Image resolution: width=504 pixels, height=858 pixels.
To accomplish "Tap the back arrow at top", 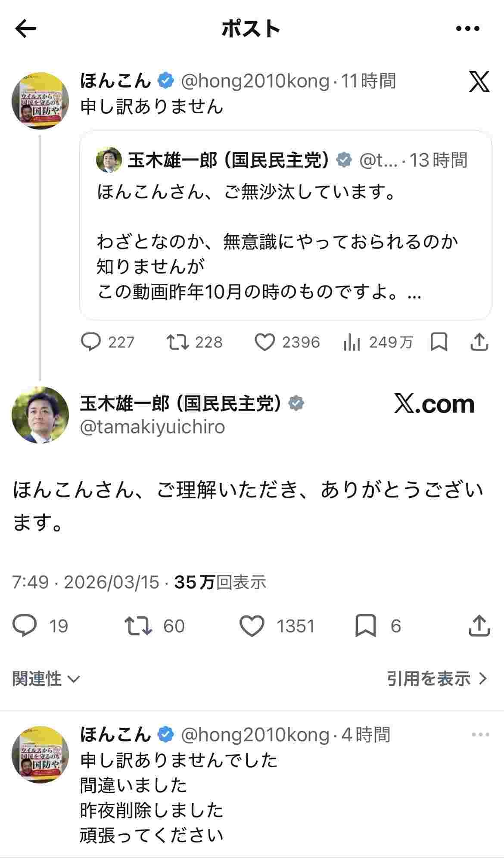I will coord(26,29).
